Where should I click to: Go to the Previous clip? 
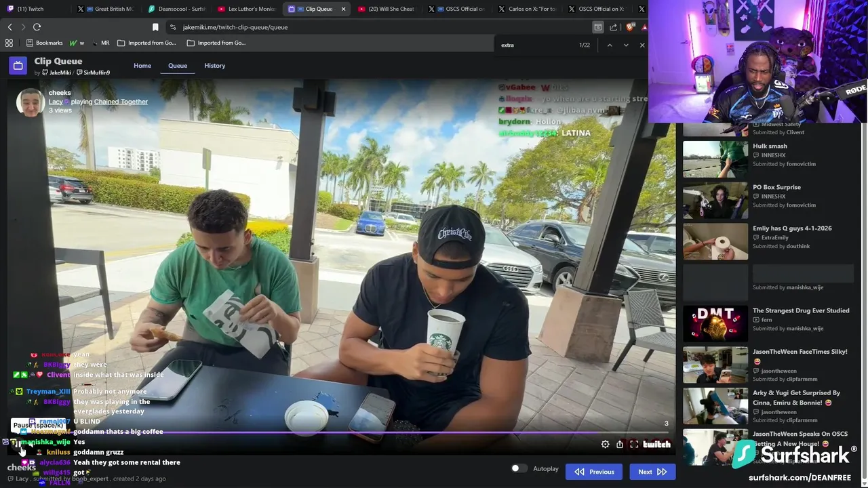coord(595,472)
